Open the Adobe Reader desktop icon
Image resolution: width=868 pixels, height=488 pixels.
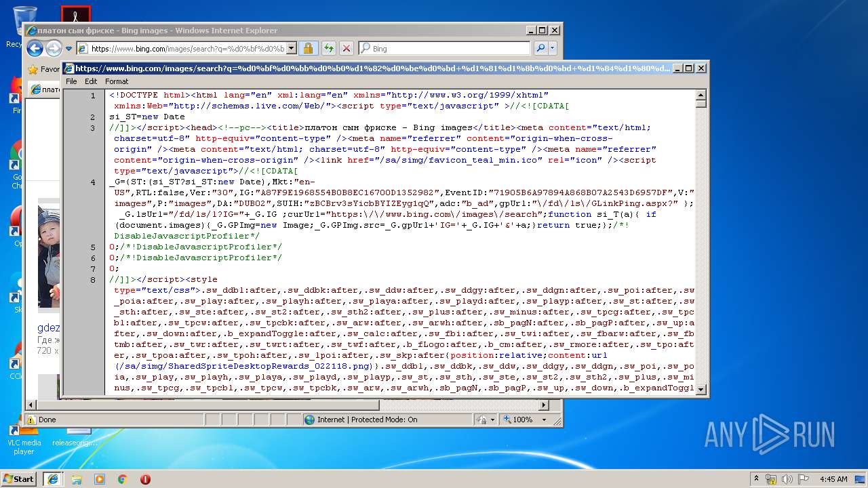75,14
